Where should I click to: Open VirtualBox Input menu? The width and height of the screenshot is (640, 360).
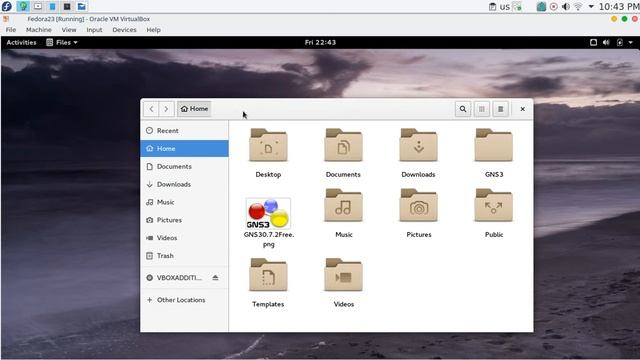point(94,30)
